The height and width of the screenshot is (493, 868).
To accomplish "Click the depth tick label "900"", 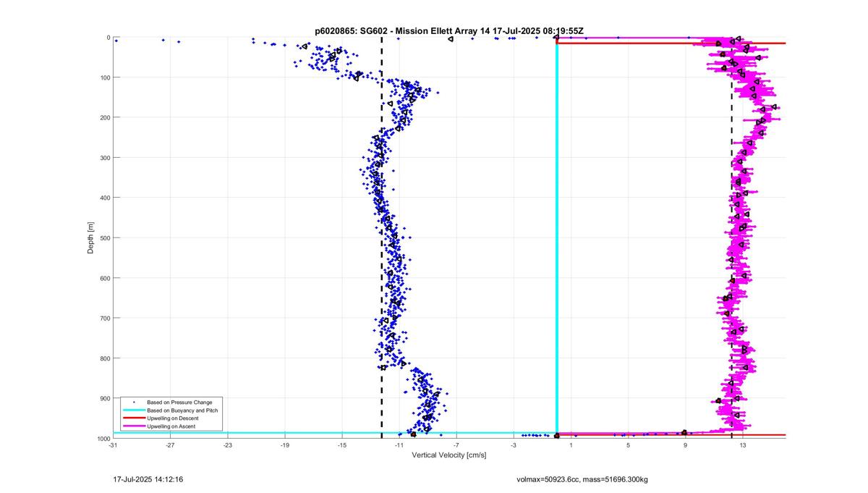I will tap(104, 398).
